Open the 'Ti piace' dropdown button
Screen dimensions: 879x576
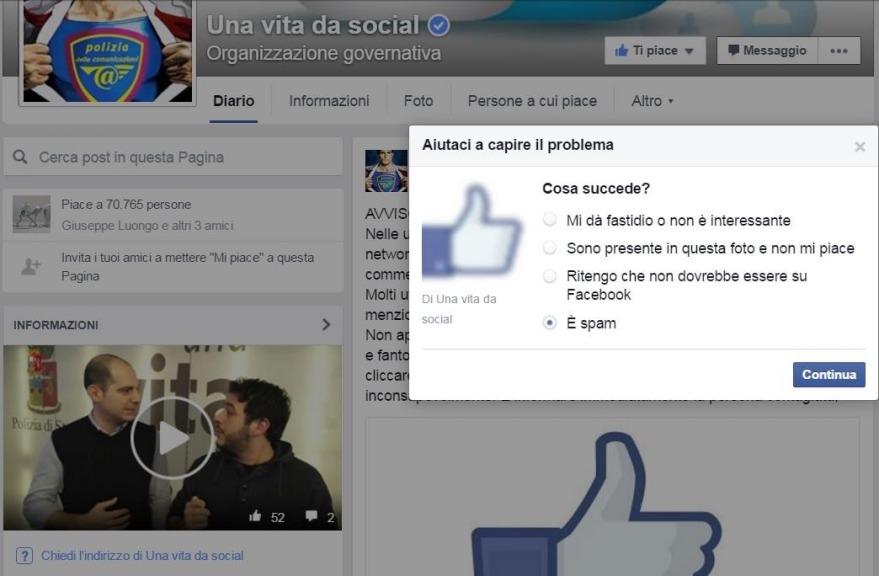[655, 50]
